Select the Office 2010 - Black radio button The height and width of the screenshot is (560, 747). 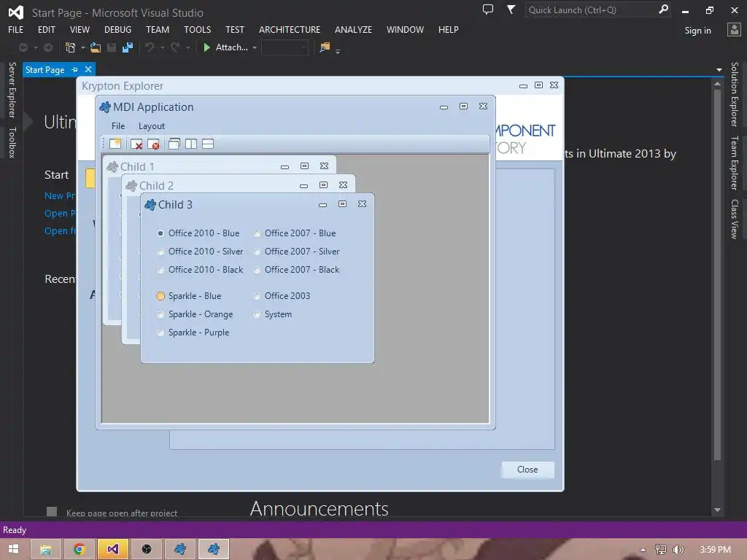(160, 270)
